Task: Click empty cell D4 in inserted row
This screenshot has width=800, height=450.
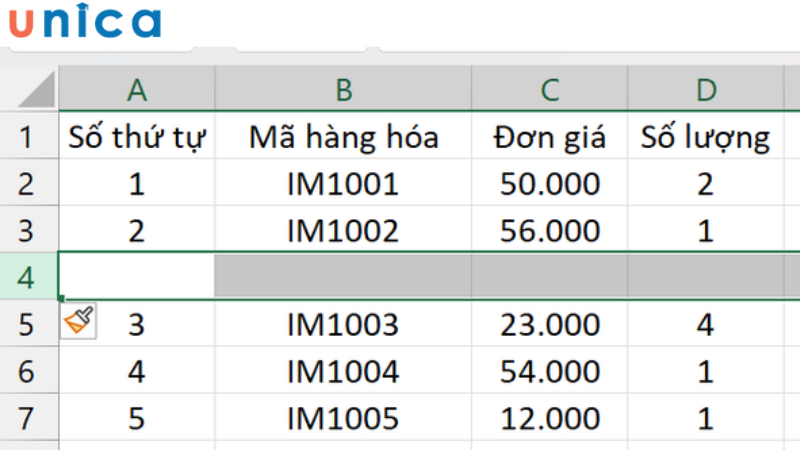Action: [x=706, y=276]
